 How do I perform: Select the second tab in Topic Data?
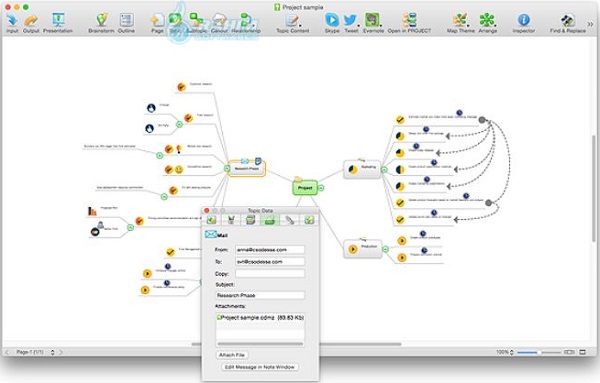(x=231, y=220)
